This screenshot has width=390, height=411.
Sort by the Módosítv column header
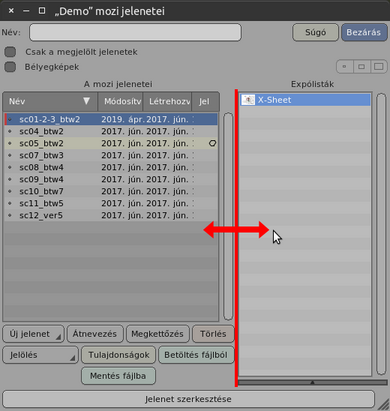[x=120, y=102]
